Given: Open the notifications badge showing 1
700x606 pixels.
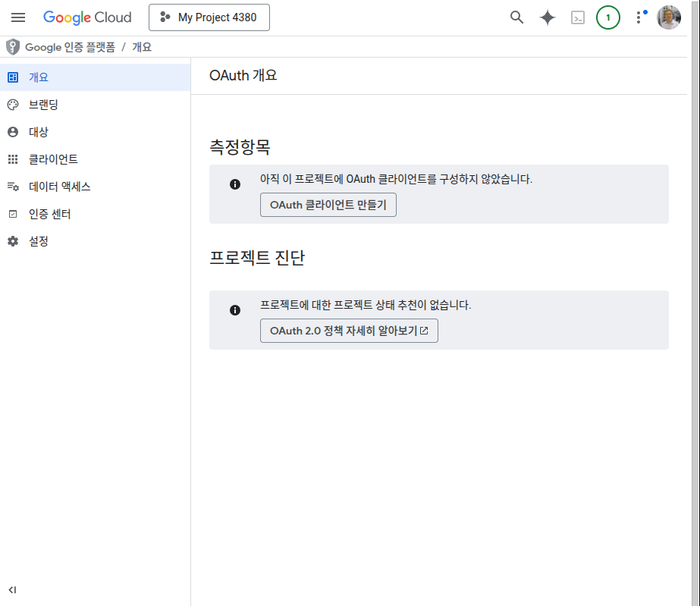Looking at the screenshot, I should [x=607, y=17].
